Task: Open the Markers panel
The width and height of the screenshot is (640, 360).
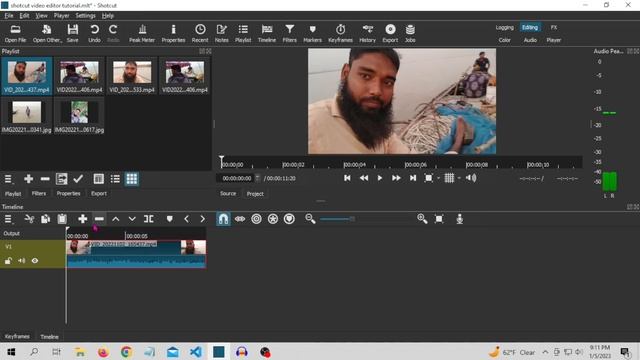Action: point(313,33)
